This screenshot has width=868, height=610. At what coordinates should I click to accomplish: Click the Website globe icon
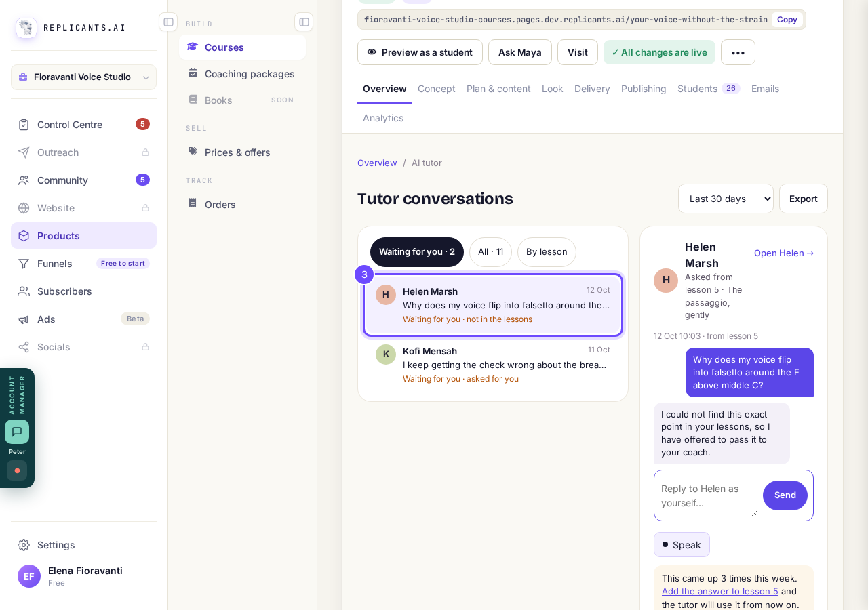pyautogui.click(x=24, y=207)
